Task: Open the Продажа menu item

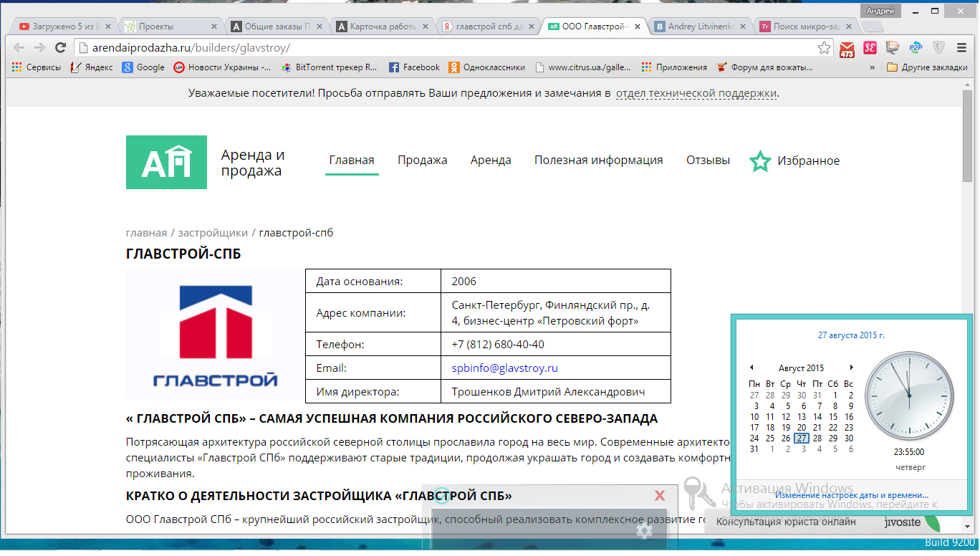Action: click(423, 160)
